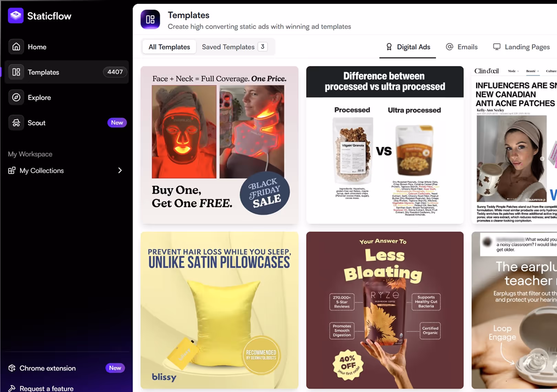Click the My Collections icon
Image resolution: width=557 pixels, height=392 pixels.
pos(12,171)
